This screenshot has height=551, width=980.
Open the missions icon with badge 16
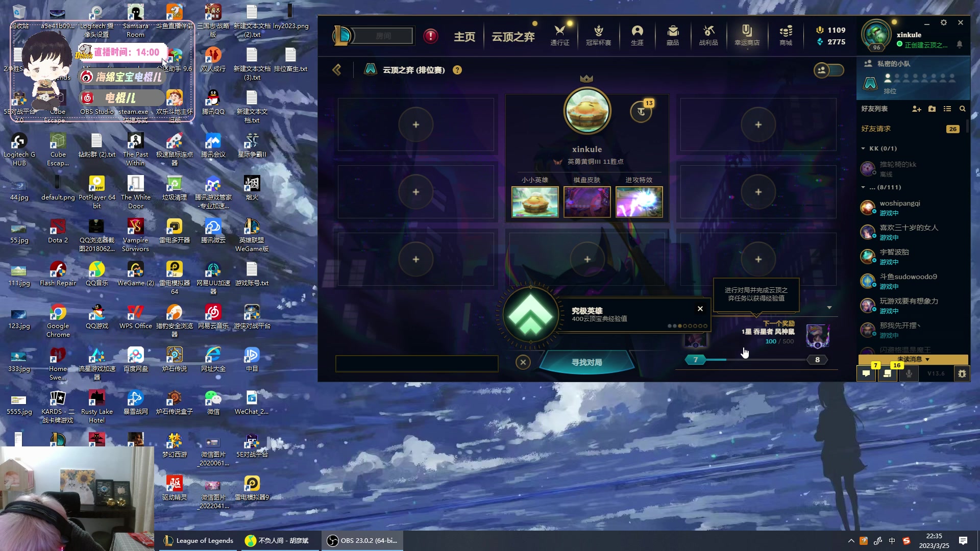click(888, 373)
